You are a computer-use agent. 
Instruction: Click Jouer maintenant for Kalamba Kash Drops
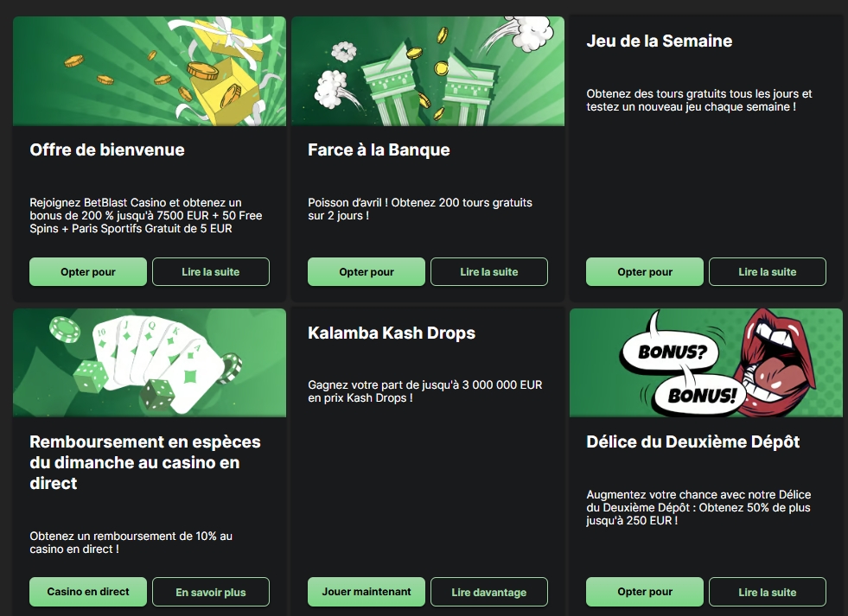367,592
